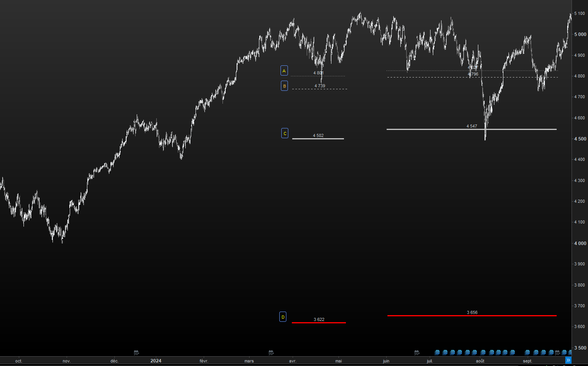588x366 pixels.
Task: Click the 5 000 price axis value
Action: point(580,34)
